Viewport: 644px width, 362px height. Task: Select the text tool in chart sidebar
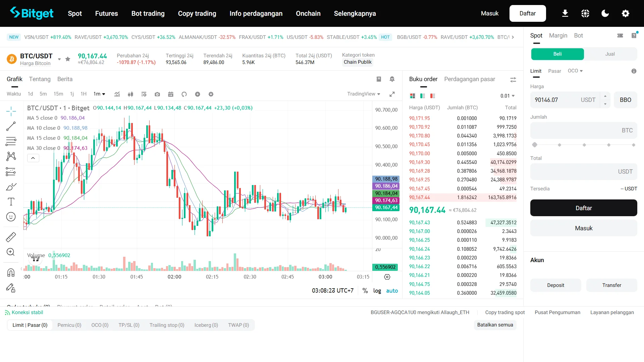pos(11,201)
